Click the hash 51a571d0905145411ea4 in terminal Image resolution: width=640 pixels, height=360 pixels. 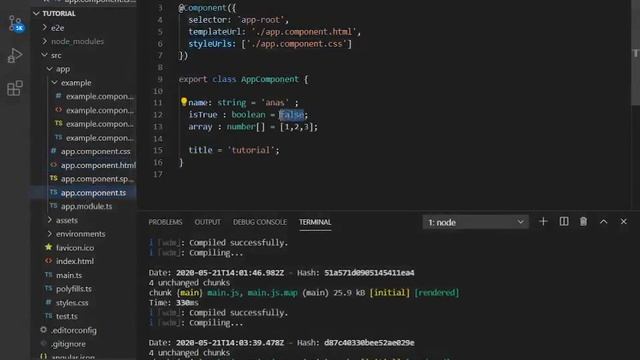click(x=369, y=273)
